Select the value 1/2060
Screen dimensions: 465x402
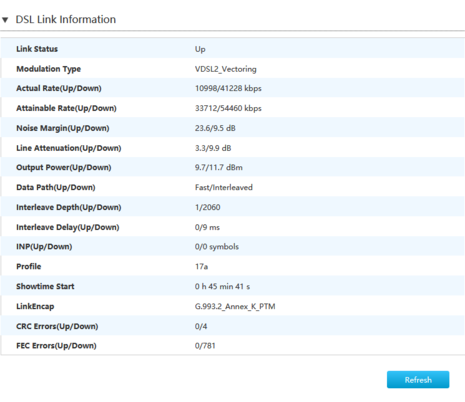(x=207, y=207)
